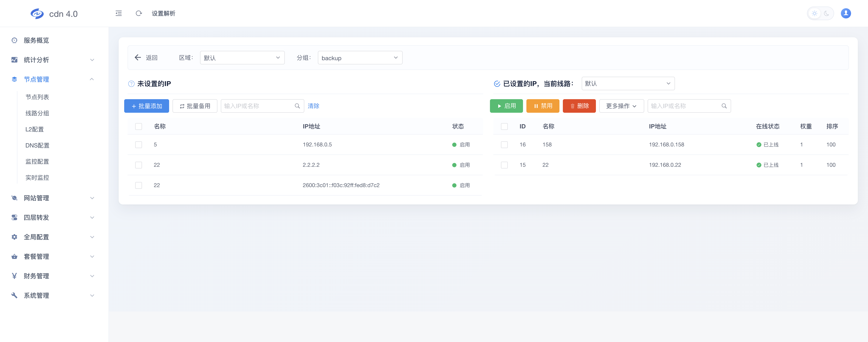Click the green status dot for 192.168.0.5
The height and width of the screenshot is (342, 868).
click(x=454, y=145)
